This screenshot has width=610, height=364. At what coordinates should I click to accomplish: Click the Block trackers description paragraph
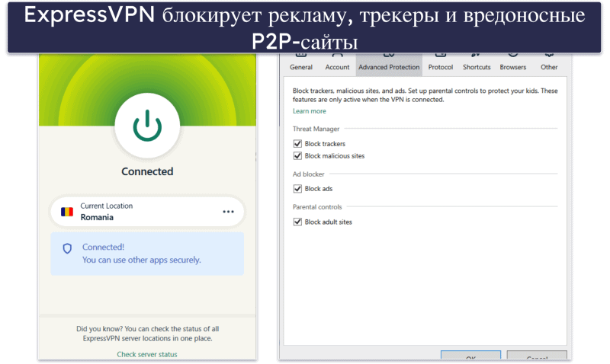pos(425,95)
